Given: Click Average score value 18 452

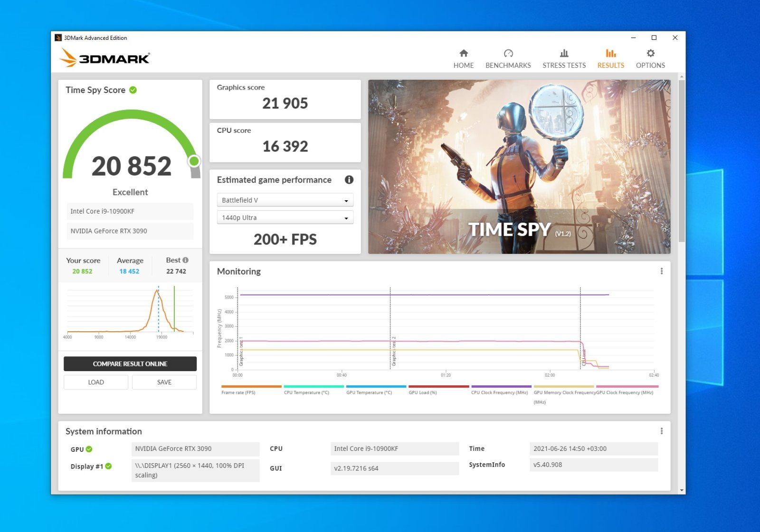Looking at the screenshot, I should pyautogui.click(x=129, y=271).
